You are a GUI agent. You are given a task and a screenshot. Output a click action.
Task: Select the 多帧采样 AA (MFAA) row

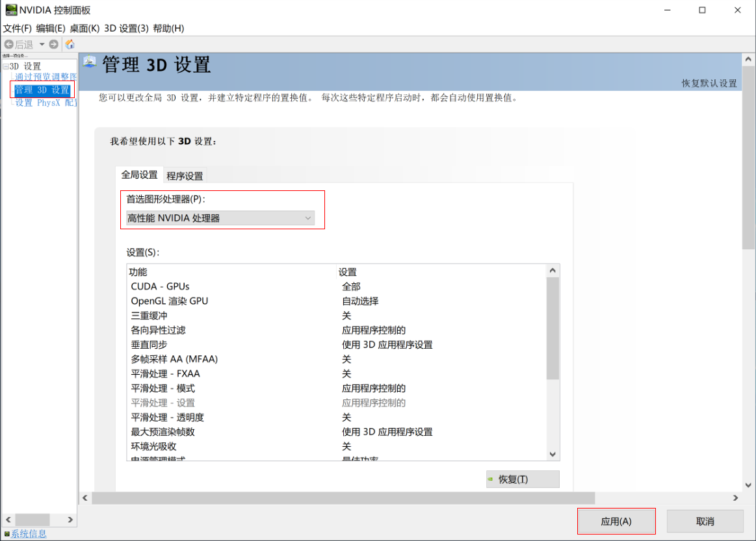337,359
